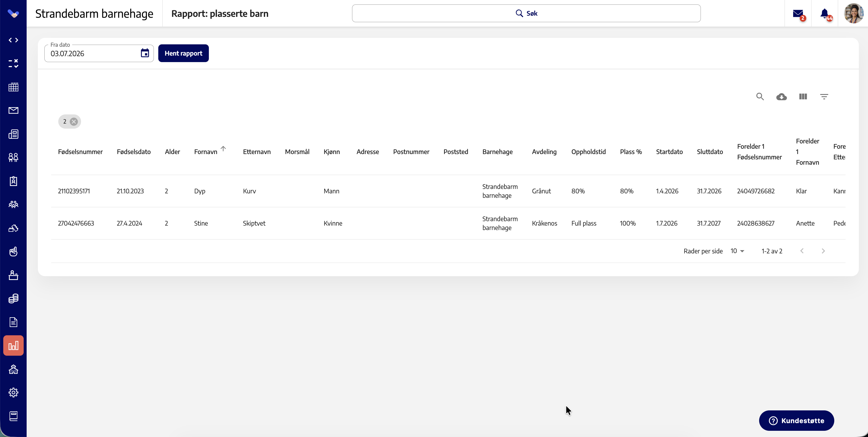
Task: Focus the Søk search field
Action: tap(526, 14)
